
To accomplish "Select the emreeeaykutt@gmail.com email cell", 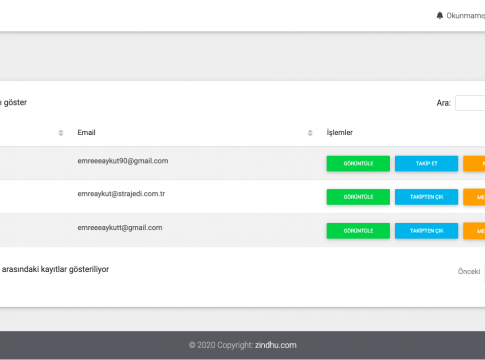I will click(x=120, y=228).
